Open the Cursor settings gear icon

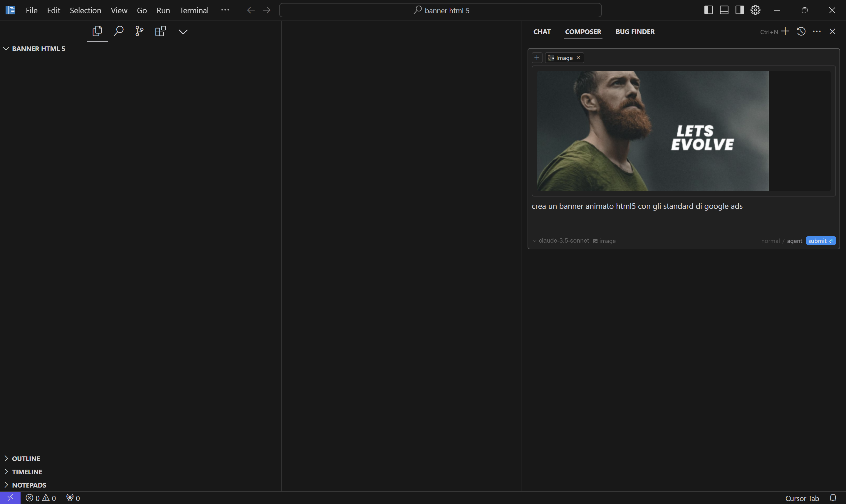(x=755, y=10)
